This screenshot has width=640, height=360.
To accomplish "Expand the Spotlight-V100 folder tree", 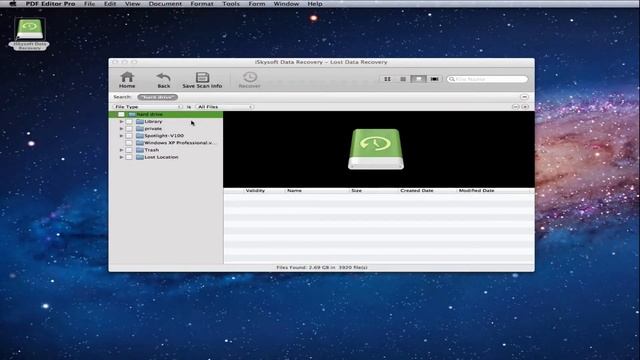I will (121, 136).
